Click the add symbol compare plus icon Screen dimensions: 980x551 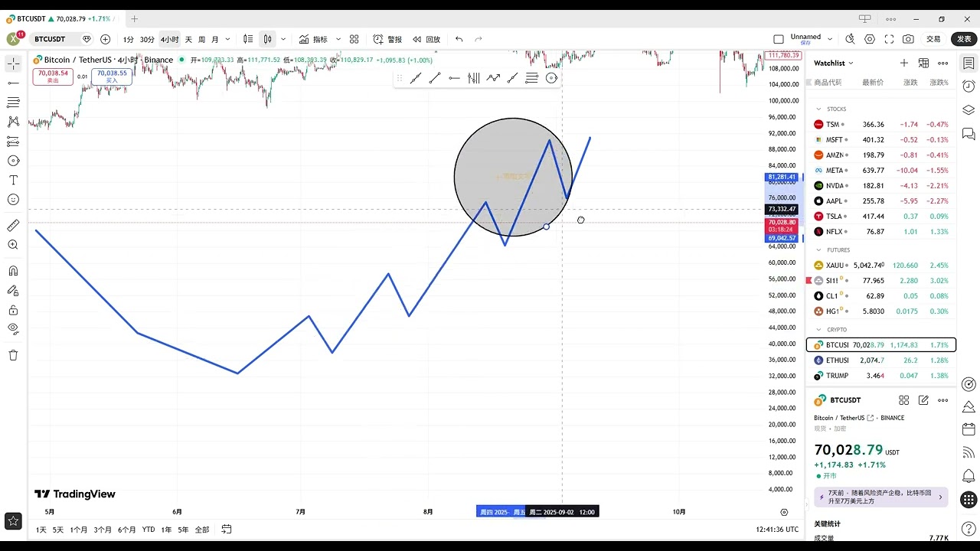coord(105,39)
